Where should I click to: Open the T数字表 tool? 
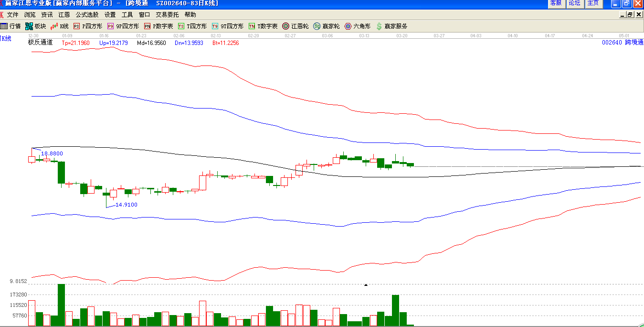[263, 26]
